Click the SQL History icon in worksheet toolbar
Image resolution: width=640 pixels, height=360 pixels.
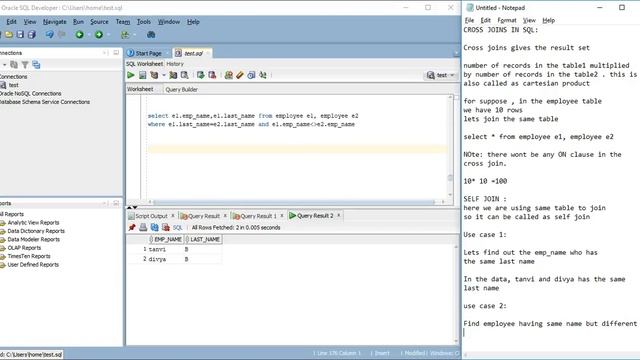click(x=251, y=75)
